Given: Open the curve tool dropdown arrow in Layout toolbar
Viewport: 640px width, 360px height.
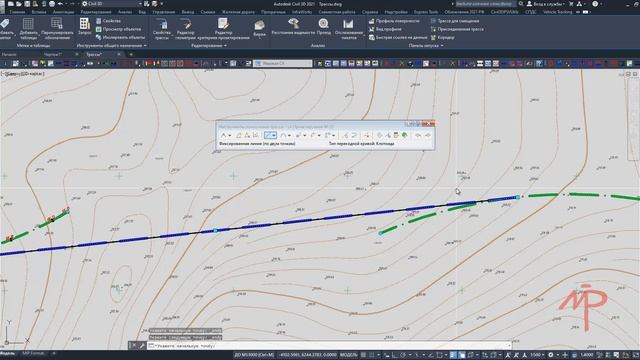Looking at the screenshot, I should click(x=289, y=135).
